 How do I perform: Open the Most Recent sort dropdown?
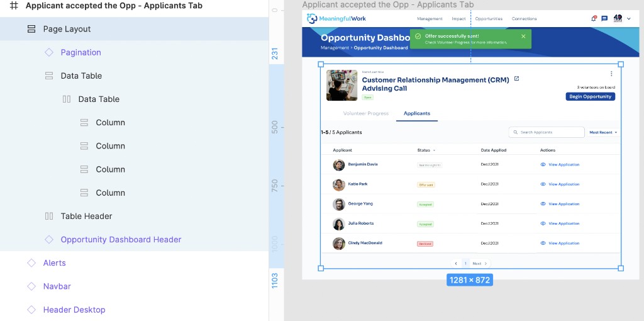603,132
